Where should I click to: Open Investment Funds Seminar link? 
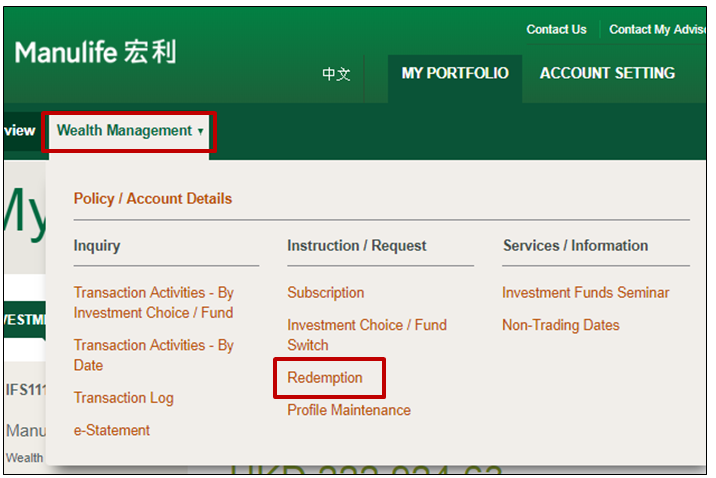coord(586,292)
